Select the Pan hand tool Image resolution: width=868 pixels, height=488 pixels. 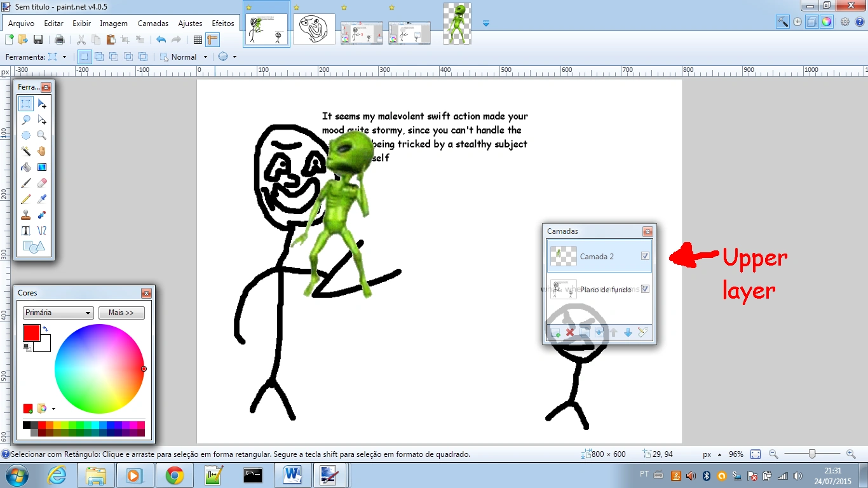click(42, 151)
